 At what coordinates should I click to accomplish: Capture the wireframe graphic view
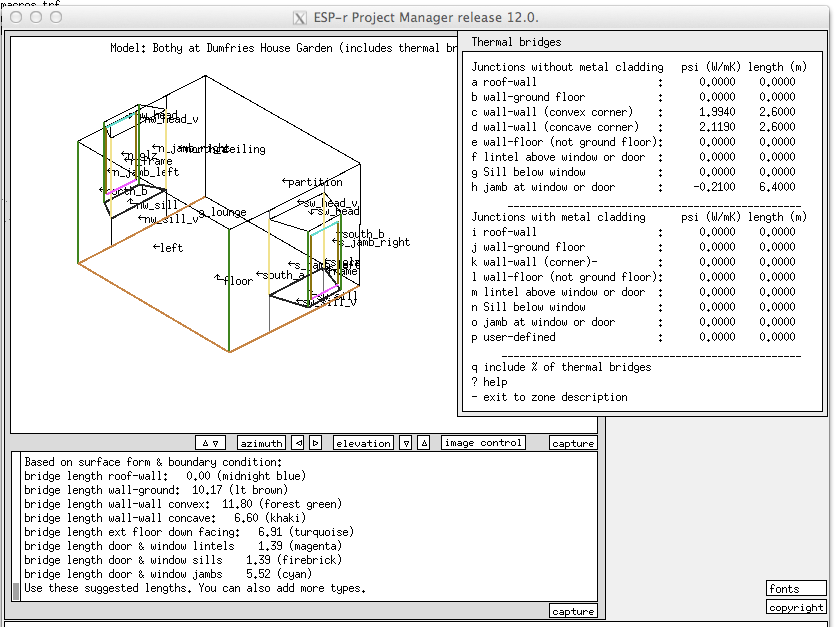573,443
